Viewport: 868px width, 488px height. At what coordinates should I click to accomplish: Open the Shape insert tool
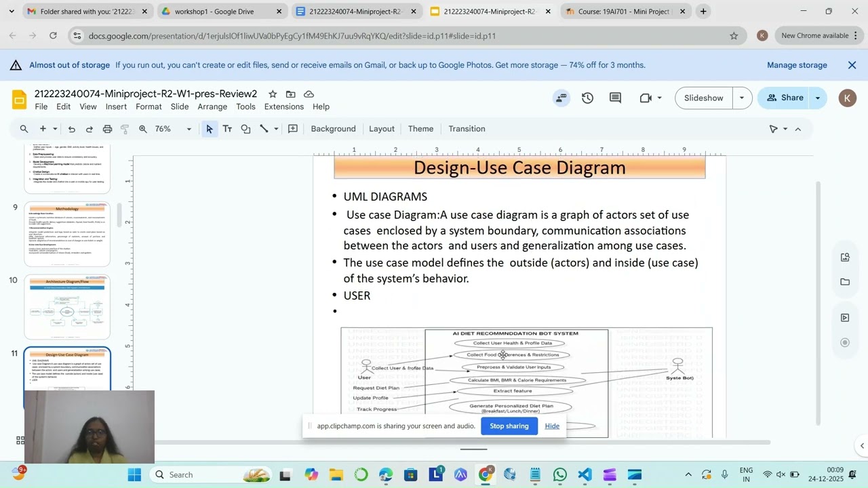(245, 129)
